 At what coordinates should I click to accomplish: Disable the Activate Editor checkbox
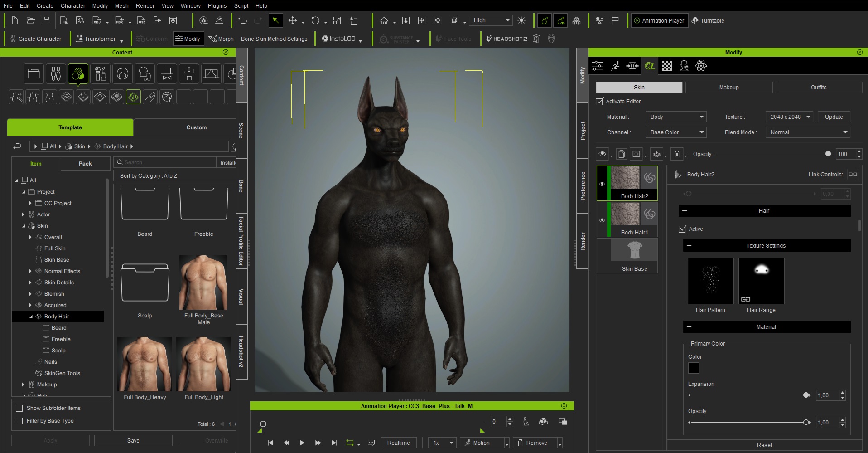coord(599,102)
